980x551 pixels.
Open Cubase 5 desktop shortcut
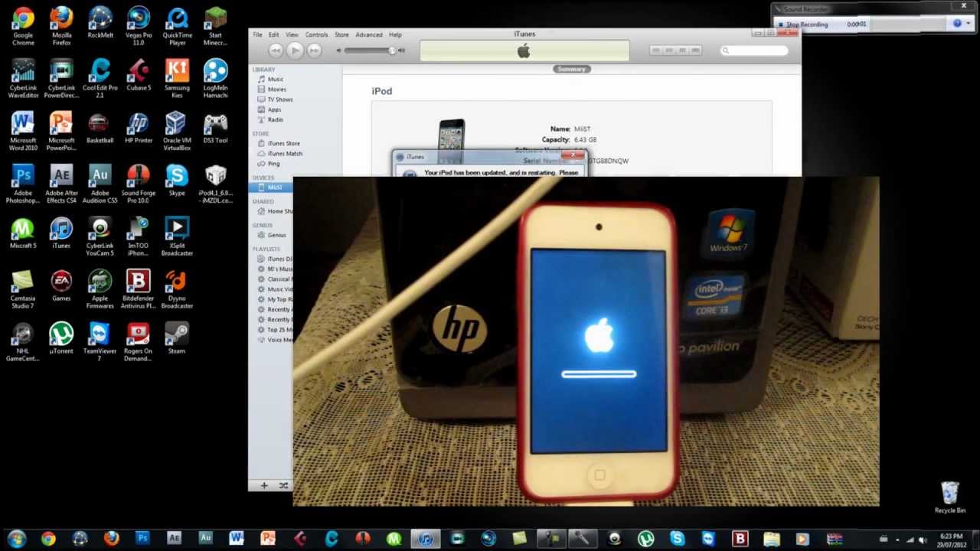(x=139, y=74)
